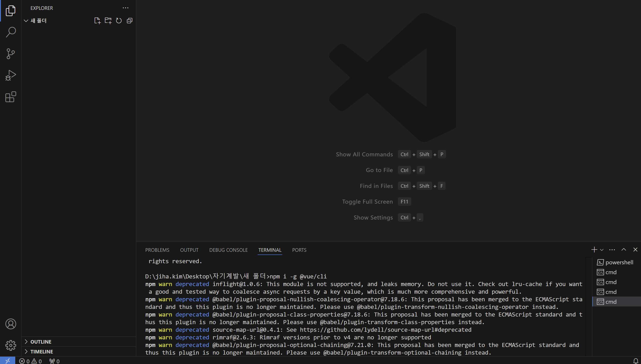Viewport: 641px width, 364px height.
Task: Select the second cmd terminal entry
Action: click(617, 282)
